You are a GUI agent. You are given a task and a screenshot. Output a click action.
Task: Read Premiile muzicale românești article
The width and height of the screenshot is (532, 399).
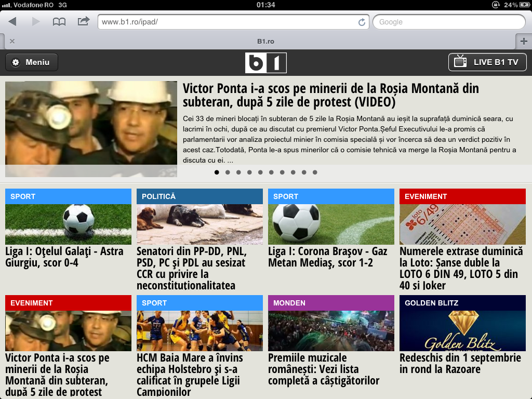(324, 369)
